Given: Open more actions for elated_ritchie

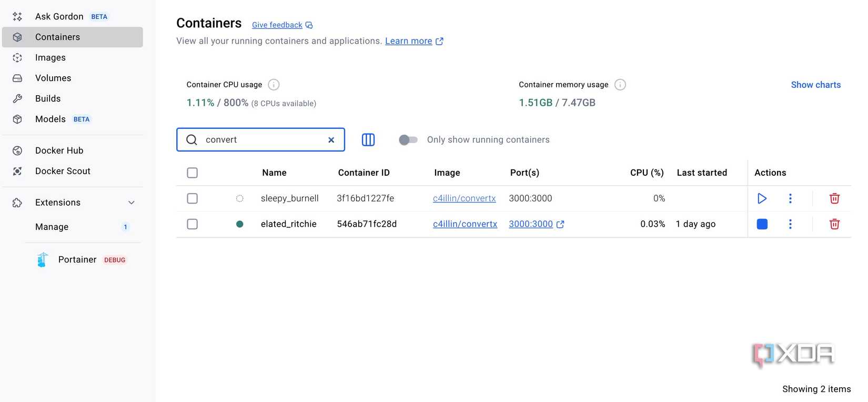Looking at the screenshot, I should coord(790,224).
